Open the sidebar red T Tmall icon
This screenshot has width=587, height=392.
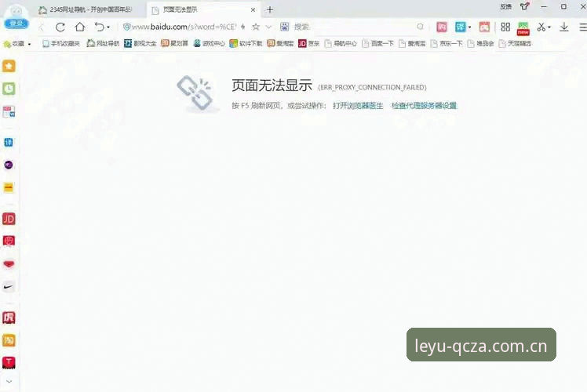9,362
